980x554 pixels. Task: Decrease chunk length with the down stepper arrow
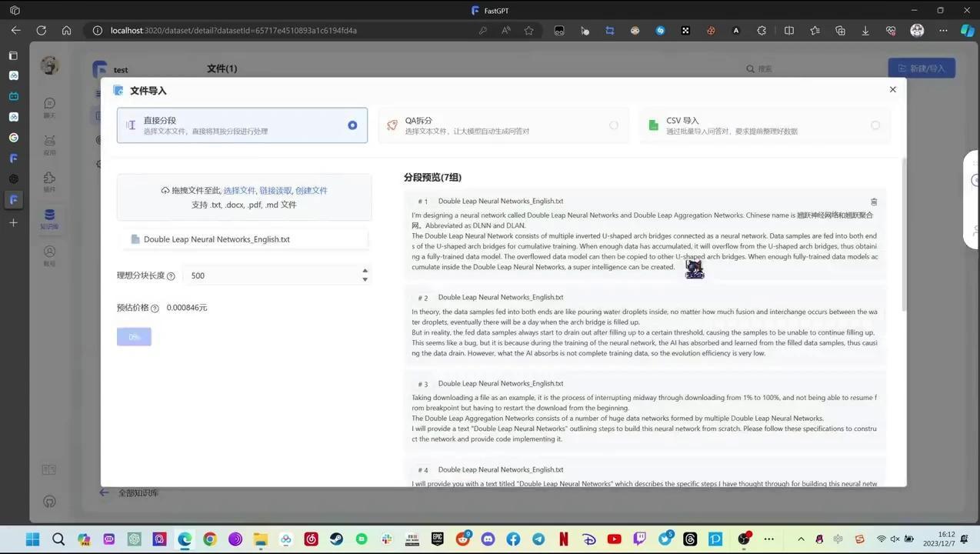click(x=365, y=280)
